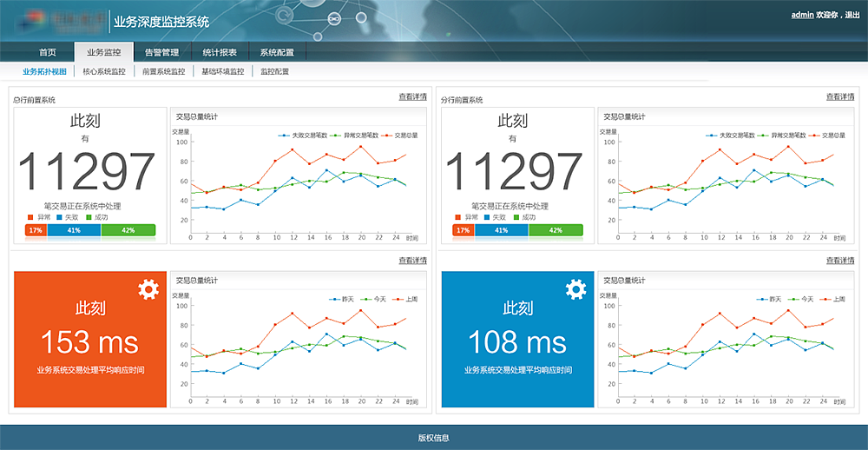Image resolution: width=868 pixels, height=450 pixels.
Task: Open the 核心系统监控 sub-tab
Action: (x=104, y=71)
